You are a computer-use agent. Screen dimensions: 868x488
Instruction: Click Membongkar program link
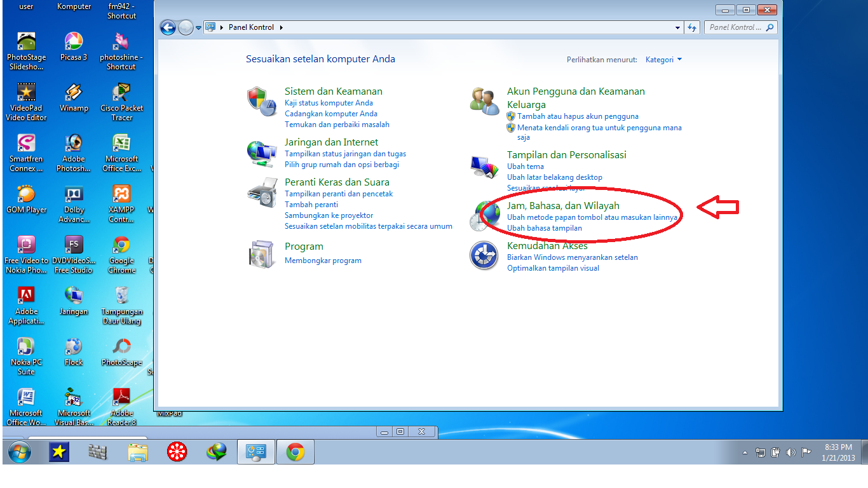tap(323, 261)
